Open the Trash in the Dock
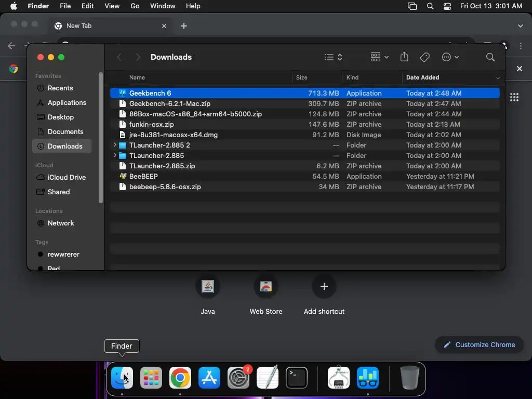 click(409, 378)
